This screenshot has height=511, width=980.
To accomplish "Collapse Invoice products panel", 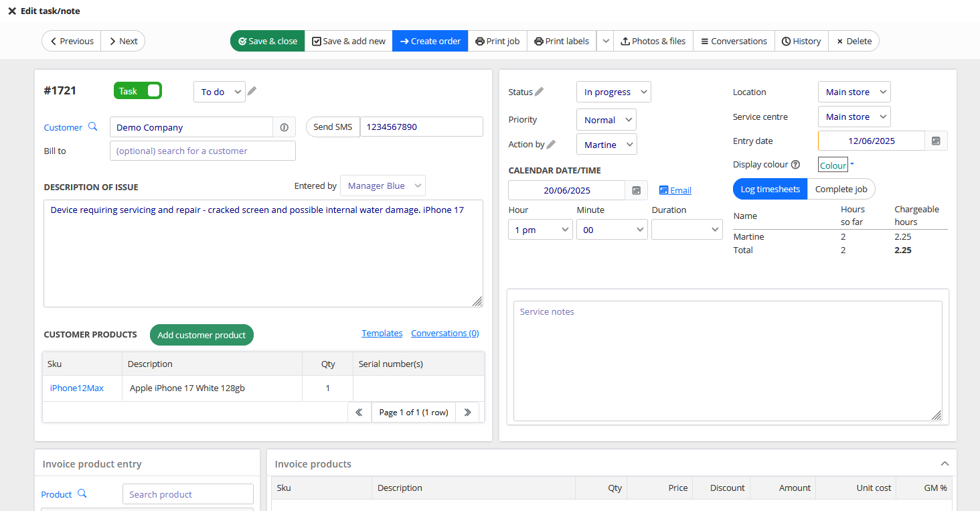I will 945,463.
